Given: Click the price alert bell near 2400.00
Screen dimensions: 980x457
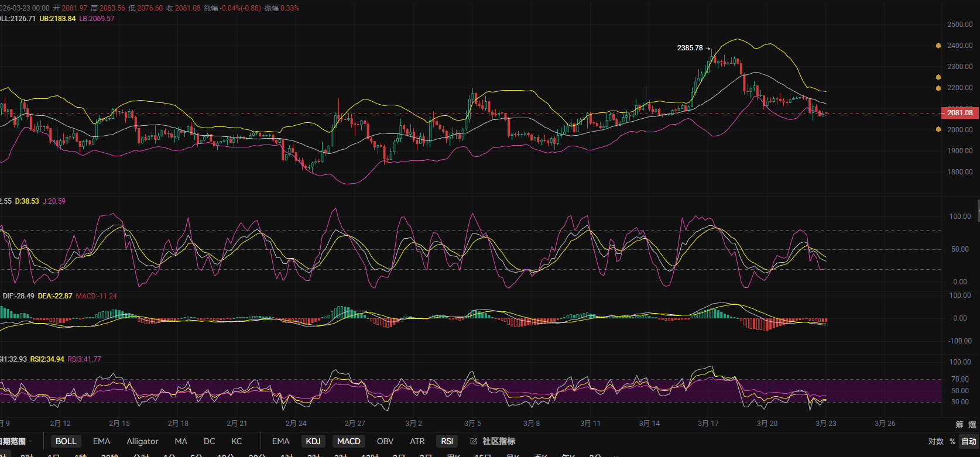Looking at the screenshot, I should click(x=938, y=46).
